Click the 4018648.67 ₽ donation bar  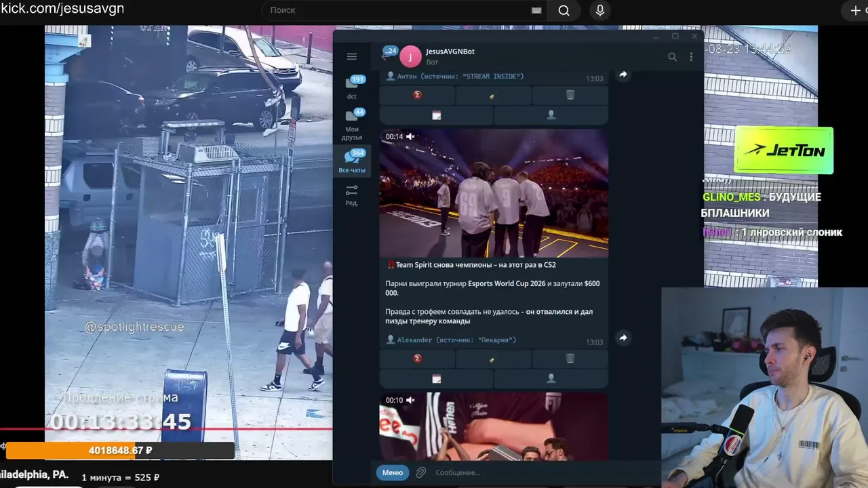coord(120,451)
